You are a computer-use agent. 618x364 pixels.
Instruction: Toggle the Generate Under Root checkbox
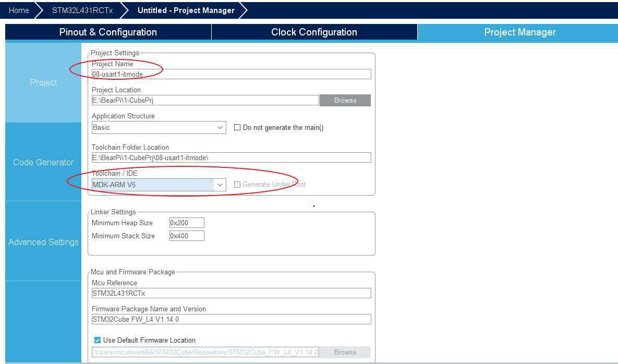[x=237, y=185]
